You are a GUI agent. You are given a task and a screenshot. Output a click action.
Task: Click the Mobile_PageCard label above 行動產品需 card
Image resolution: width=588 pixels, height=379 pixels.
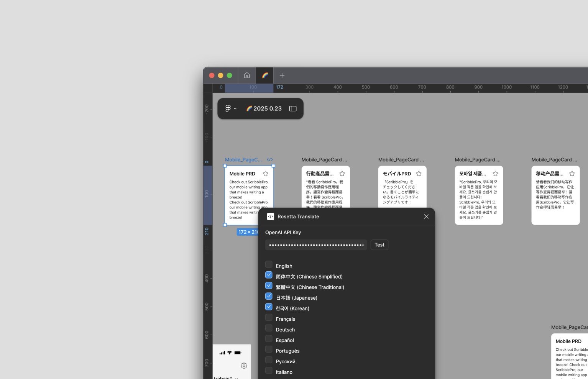coord(324,159)
